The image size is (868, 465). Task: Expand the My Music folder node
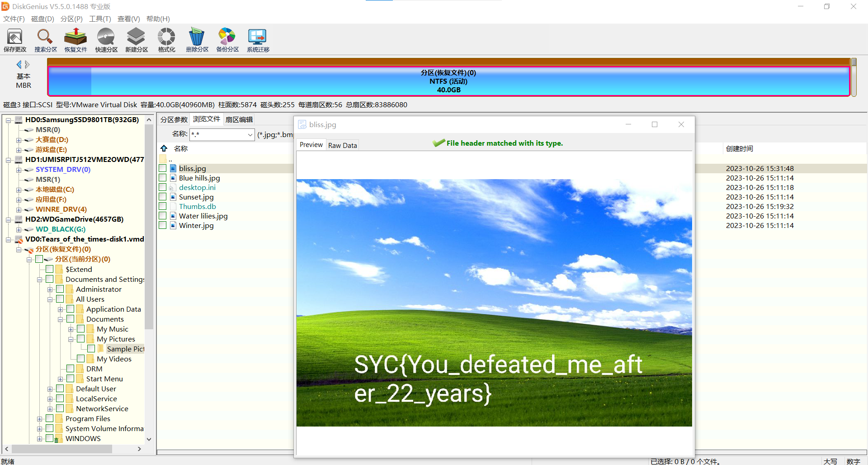71,329
